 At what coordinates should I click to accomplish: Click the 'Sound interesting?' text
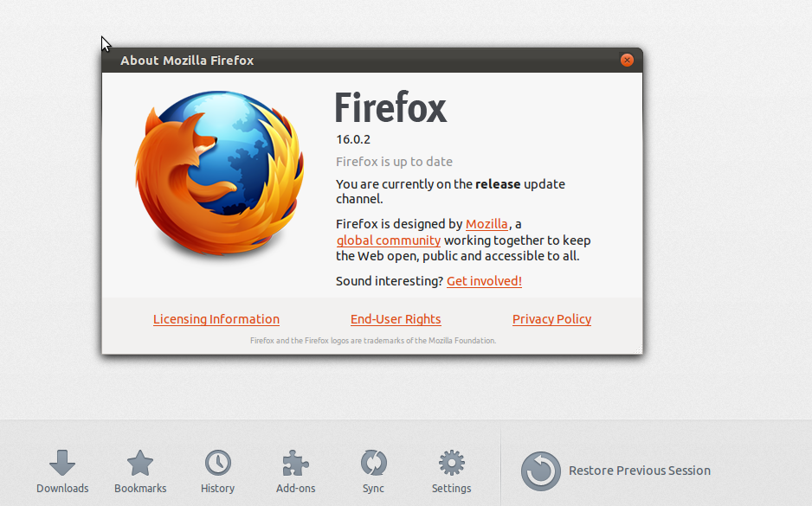[390, 281]
